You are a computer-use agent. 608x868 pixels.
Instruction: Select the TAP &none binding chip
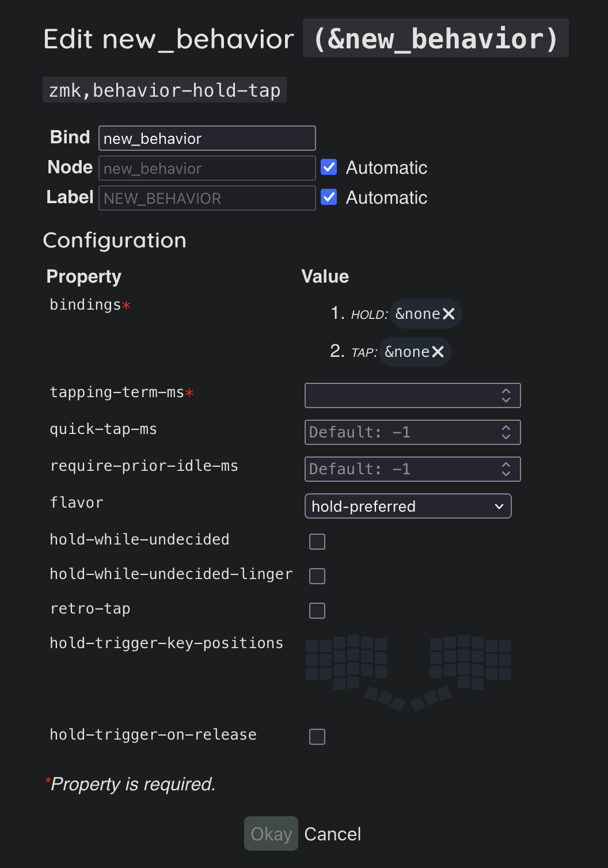click(x=407, y=352)
